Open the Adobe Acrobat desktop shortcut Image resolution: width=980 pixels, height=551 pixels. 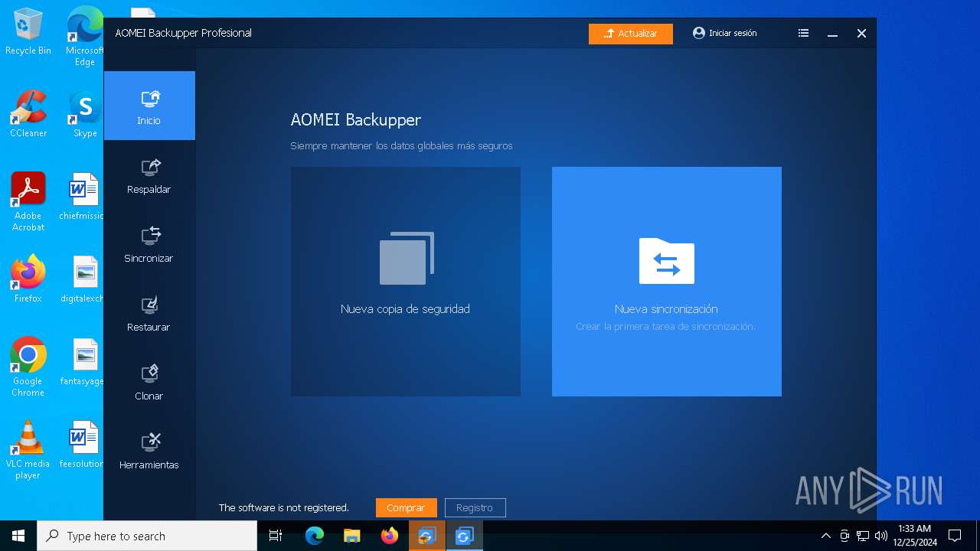coord(28,202)
